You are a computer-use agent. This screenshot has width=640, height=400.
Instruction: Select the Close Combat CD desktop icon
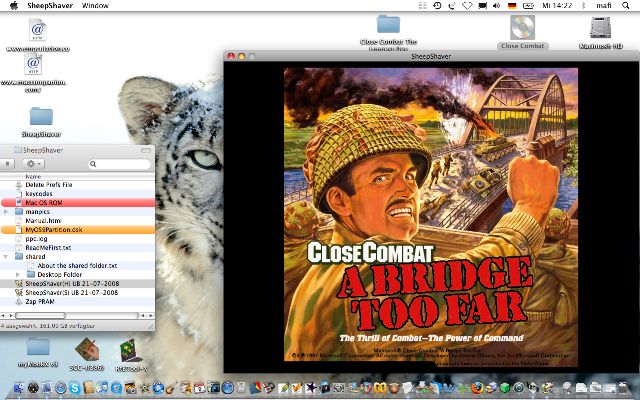522,28
